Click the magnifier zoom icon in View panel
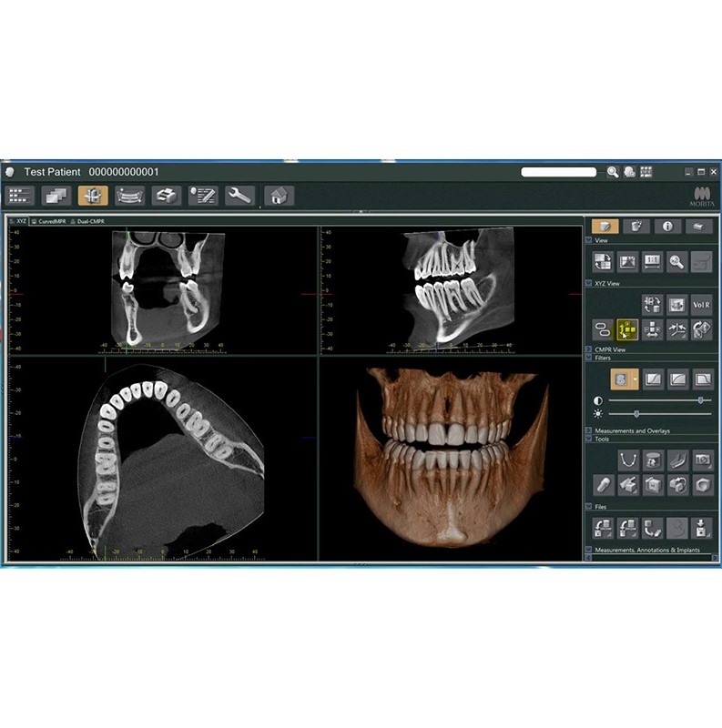This screenshot has width=722, height=728. pyautogui.click(x=676, y=262)
